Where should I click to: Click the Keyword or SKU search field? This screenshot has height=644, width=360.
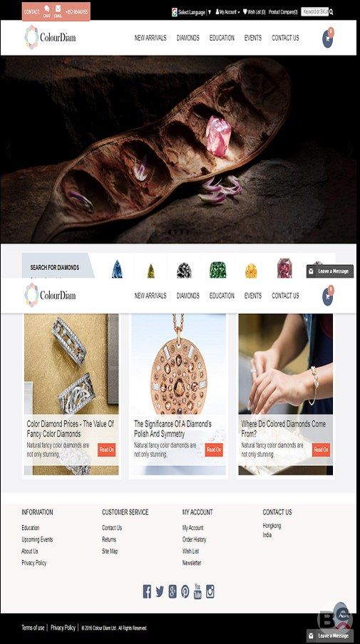tap(315, 12)
